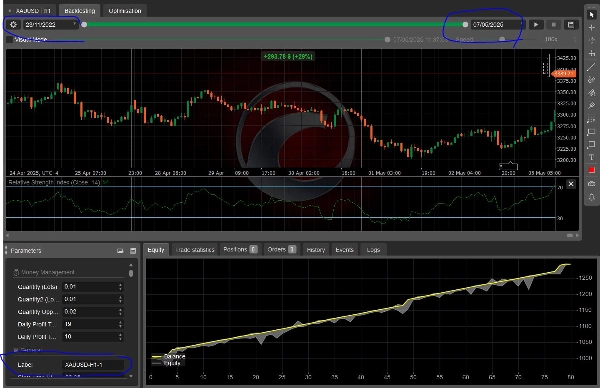Open the red color swatch
Viewport: 600px width, 388px height.
coord(592,170)
